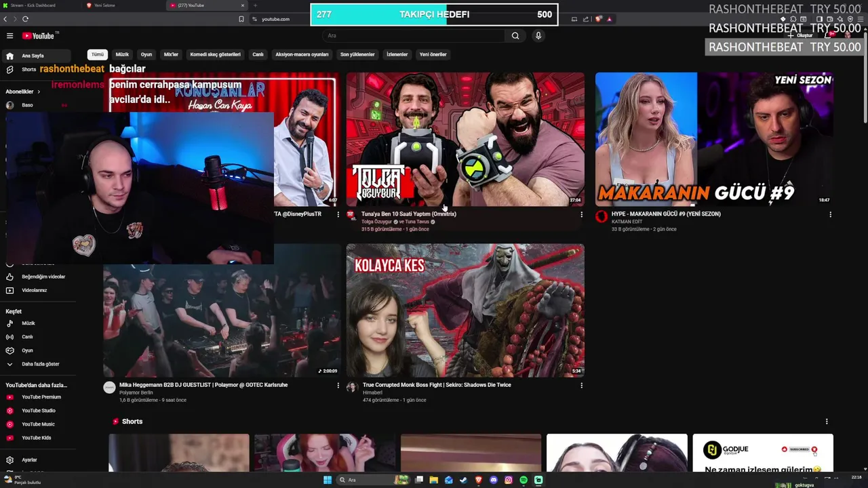This screenshot has width=868, height=488.
Task: Open the Shorts shelf three-dot menu
Action: (826, 422)
